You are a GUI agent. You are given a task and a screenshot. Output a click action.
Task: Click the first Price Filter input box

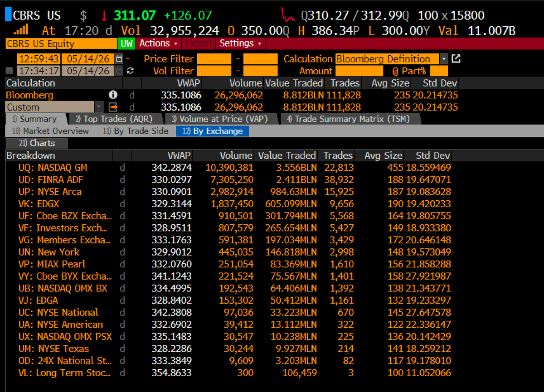click(214, 59)
